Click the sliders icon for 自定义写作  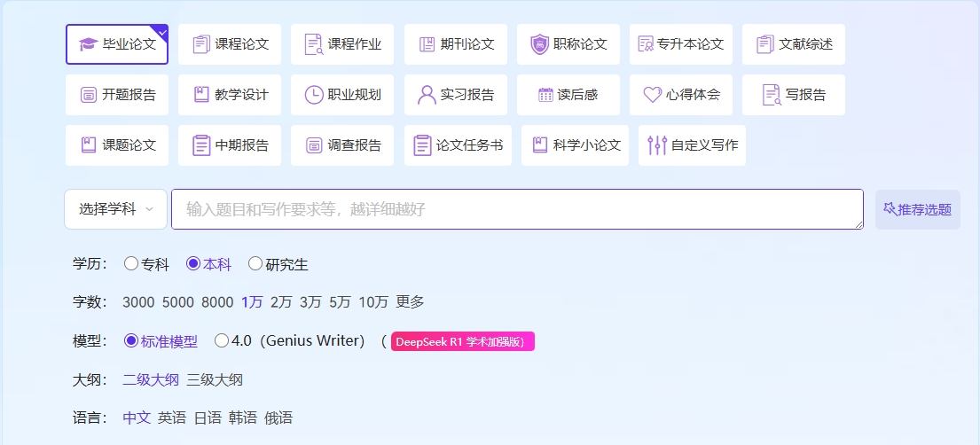[656, 145]
